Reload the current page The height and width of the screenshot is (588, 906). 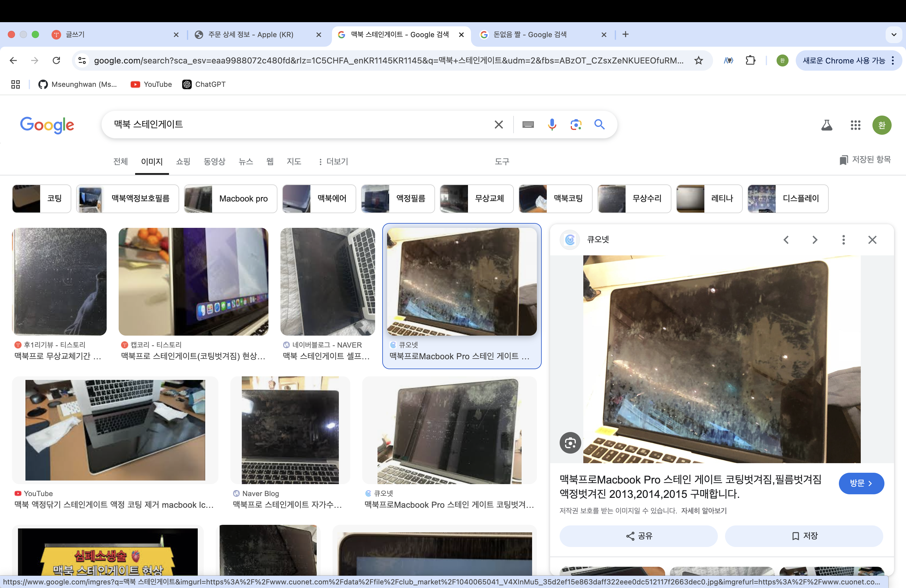(x=56, y=60)
